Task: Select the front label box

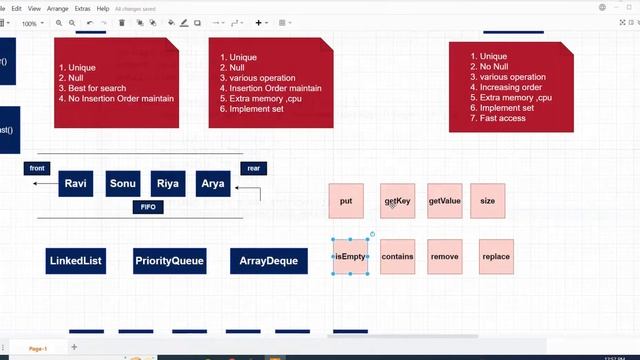Action: [37, 168]
